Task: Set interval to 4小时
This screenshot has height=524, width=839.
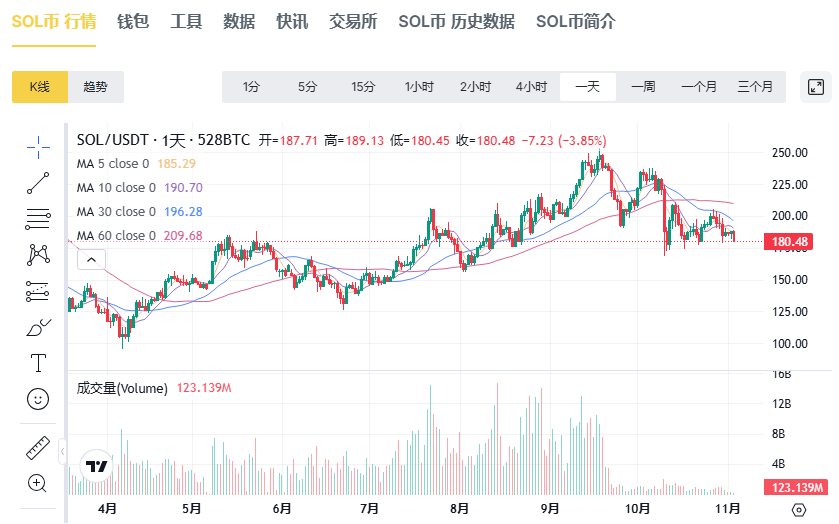Action: coord(531,87)
